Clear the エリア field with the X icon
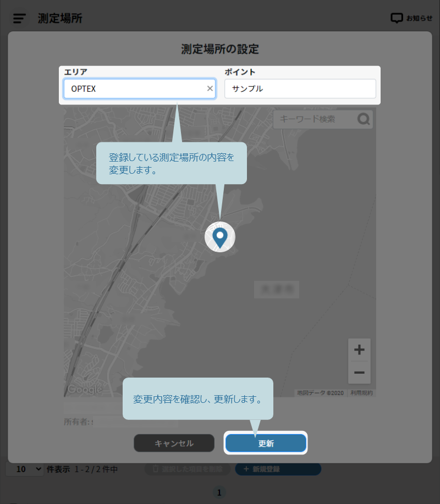Screen dimensions: 440x504 [x=210, y=88]
